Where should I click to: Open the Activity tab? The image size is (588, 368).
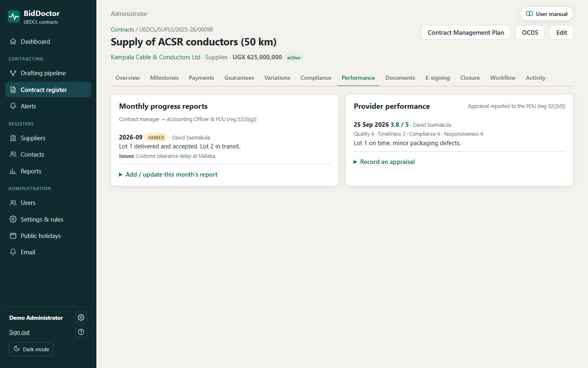tap(536, 78)
